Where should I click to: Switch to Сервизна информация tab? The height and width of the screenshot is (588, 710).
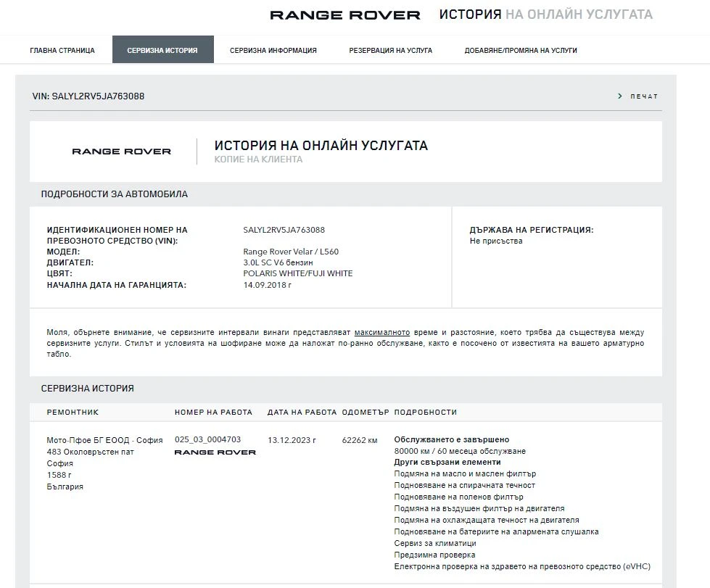(273, 50)
